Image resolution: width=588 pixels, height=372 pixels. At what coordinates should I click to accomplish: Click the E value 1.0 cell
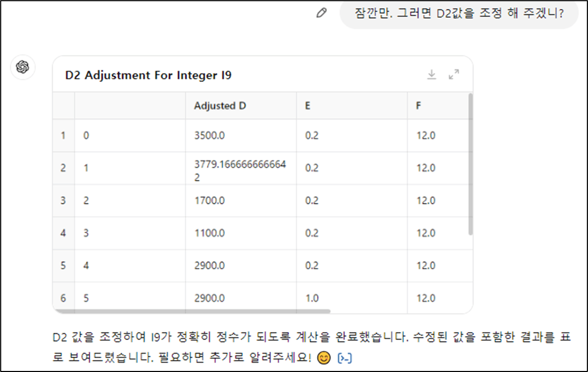click(x=312, y=298)
